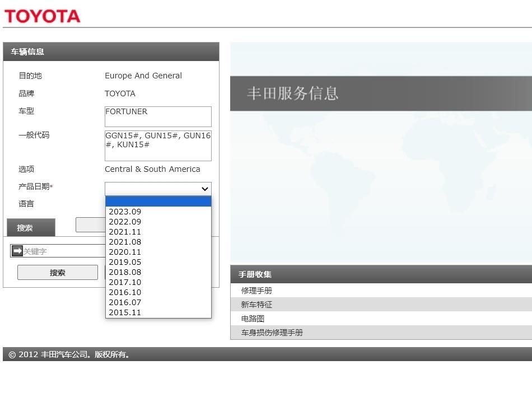Image resolution: width=532 pixels, height=393 pixels.
Task: Click the 品牌 label
Action: 26,93
